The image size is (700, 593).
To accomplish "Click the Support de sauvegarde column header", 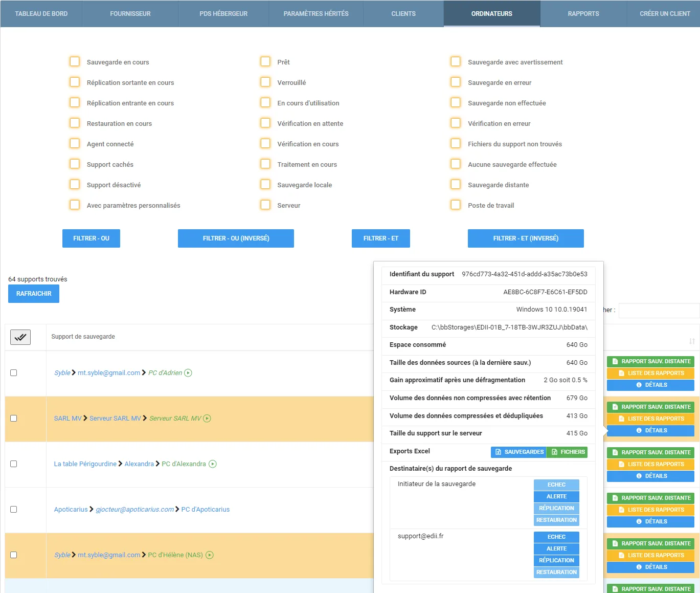I will pyautogui.click(x=83, y=337).
